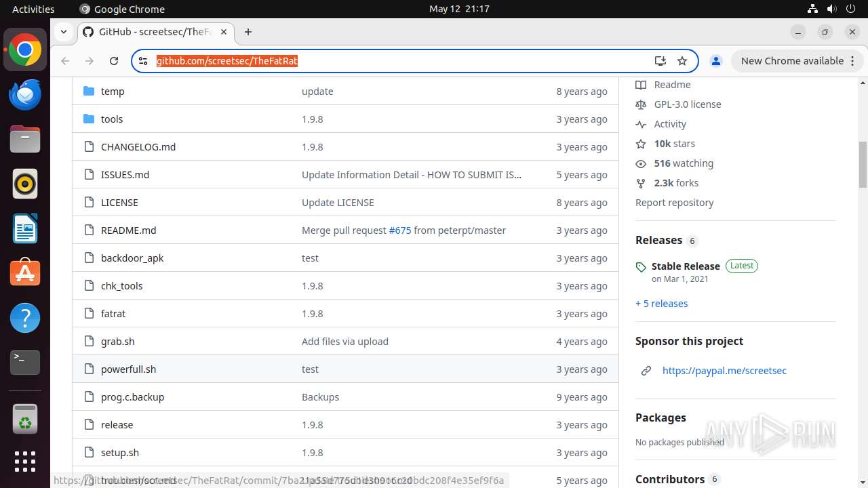Click install app icon in address bar
The width and height of the screenshot is (868, 488).
tap(660, 61)
